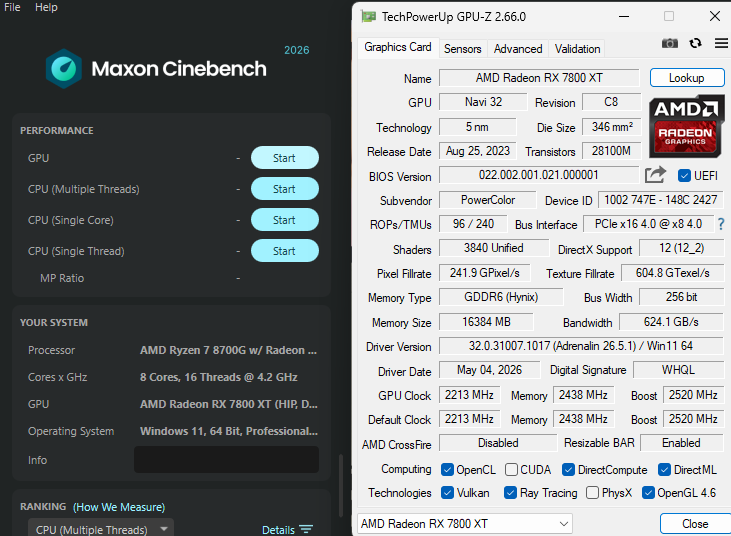
Task: Click the Device ID value 1002 747E - 148C 2427
Action: point(661,200)
